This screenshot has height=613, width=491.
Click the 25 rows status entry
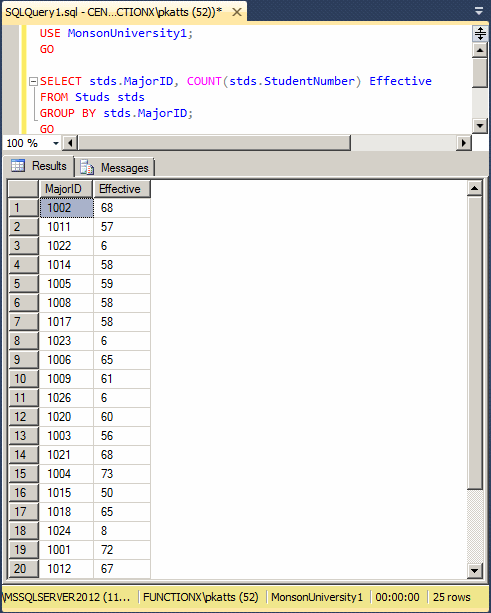coord(452,597)
